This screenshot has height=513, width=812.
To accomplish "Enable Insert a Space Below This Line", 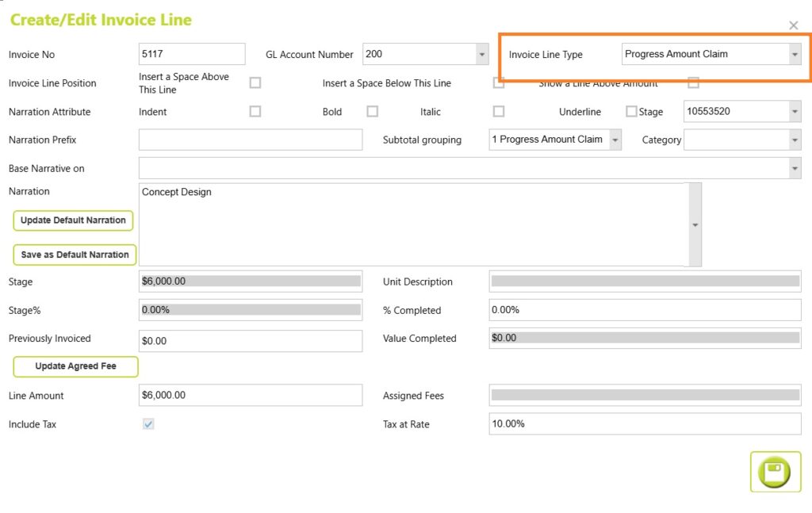I will pos(498,82).
